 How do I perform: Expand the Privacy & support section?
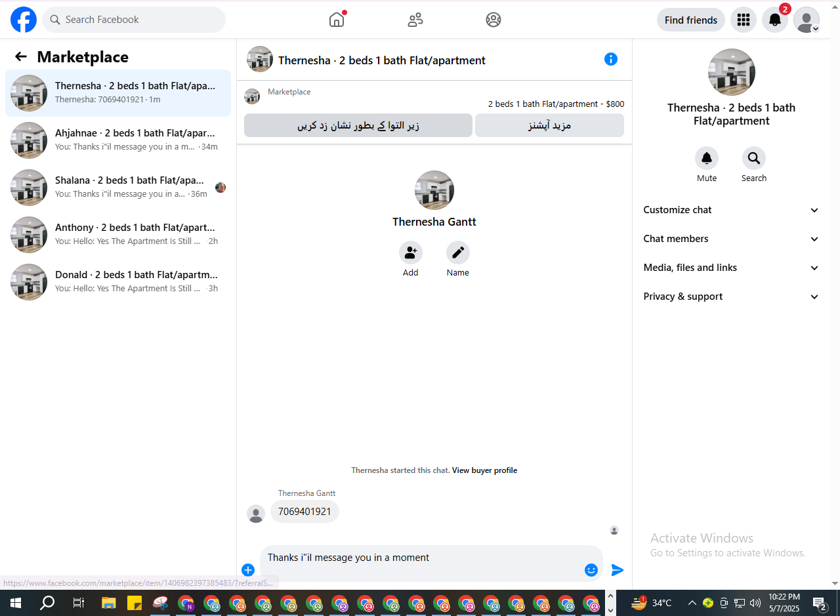coord(732,297)
